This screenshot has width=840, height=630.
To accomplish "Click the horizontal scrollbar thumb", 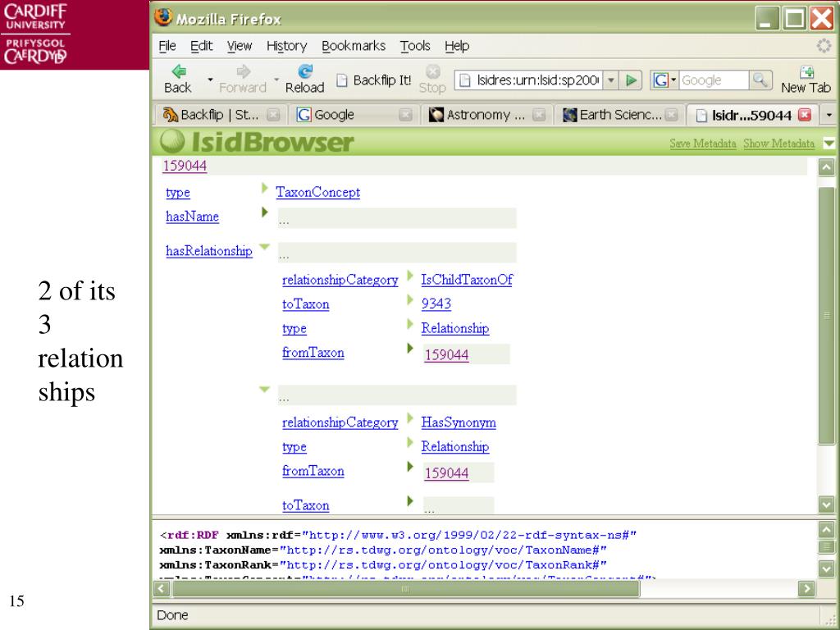I will [x=405, y=589].
